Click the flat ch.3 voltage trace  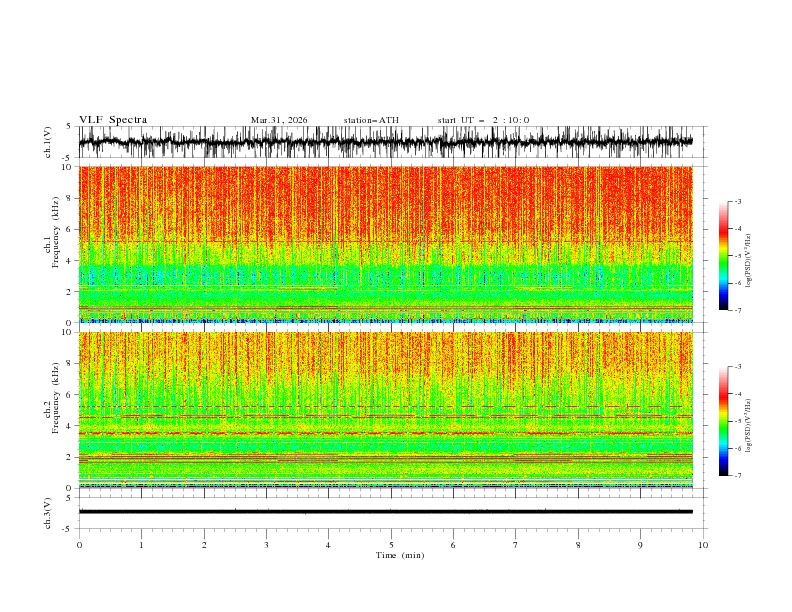tap(385, 512)
